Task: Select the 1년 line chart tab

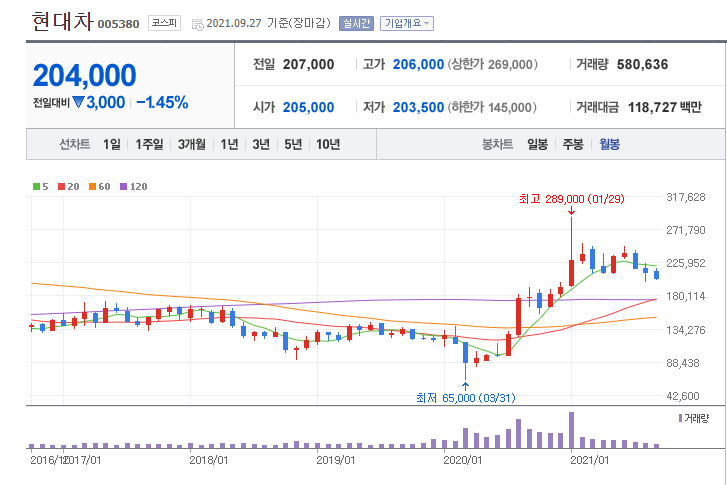Action: [229, 144]
